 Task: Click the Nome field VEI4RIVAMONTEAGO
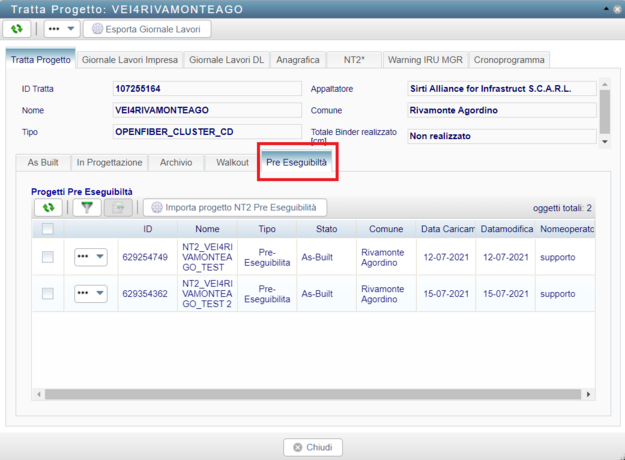207,110
